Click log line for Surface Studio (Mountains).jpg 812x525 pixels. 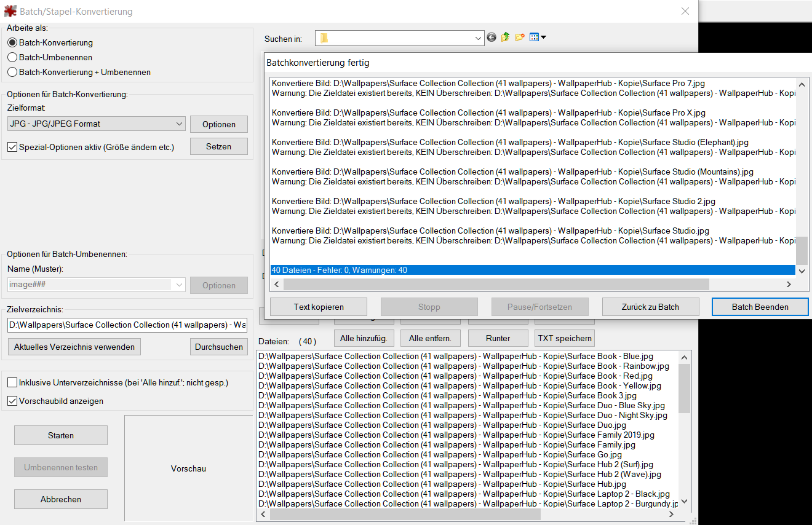point(512,172)
